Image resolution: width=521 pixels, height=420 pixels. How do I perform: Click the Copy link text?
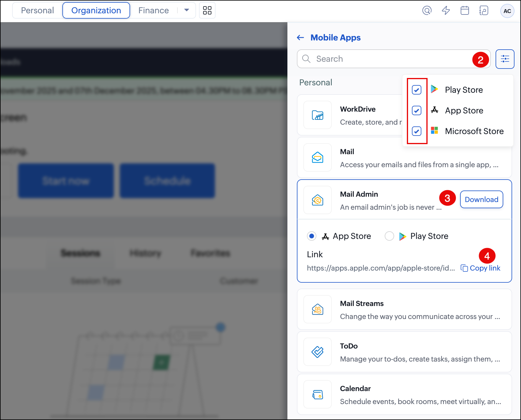tap(485, 268)
